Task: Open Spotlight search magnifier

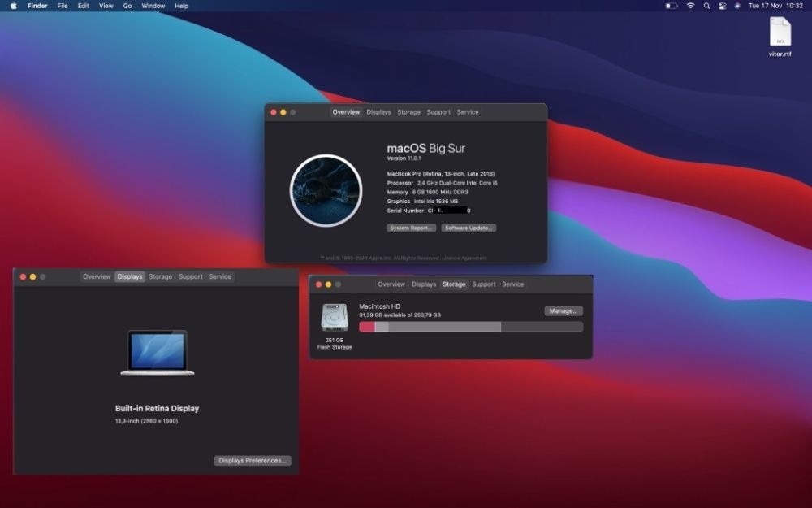Action: click(x=706, y=6)
